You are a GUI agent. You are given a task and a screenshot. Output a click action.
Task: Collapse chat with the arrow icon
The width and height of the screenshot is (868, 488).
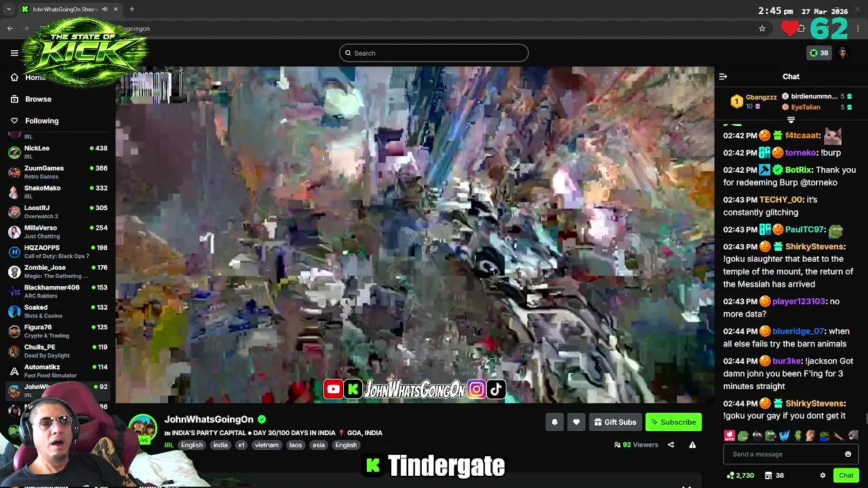(x=723, y=77)
